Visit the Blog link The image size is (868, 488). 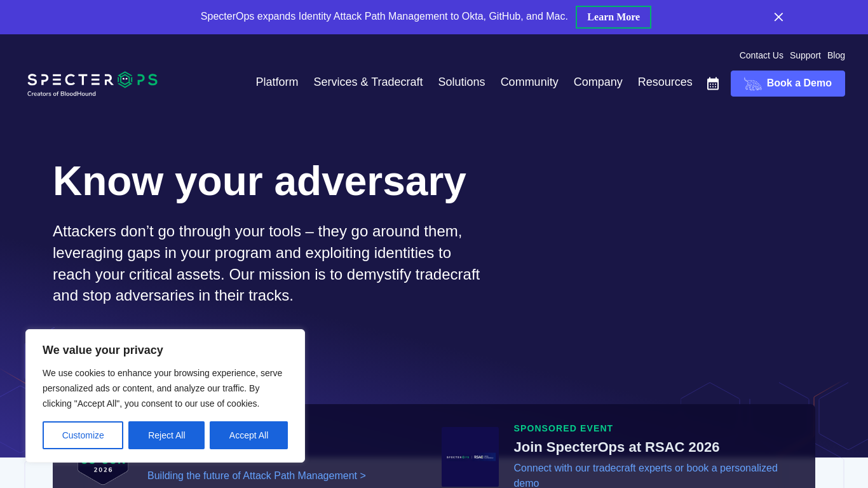(836, 55)
